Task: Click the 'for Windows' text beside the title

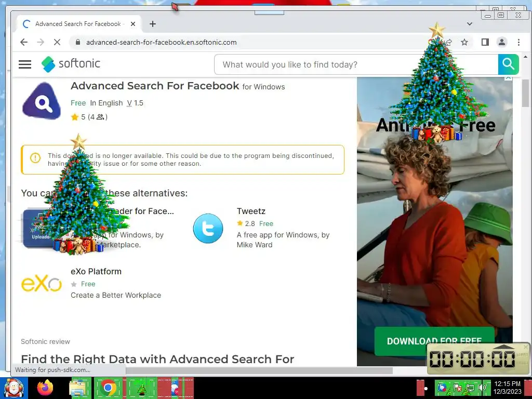Action: [x=263, y=87]
